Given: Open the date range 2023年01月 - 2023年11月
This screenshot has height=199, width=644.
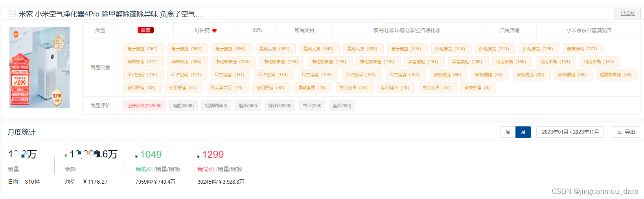Looking at the screenshot, I should click(x=570, y=132).
